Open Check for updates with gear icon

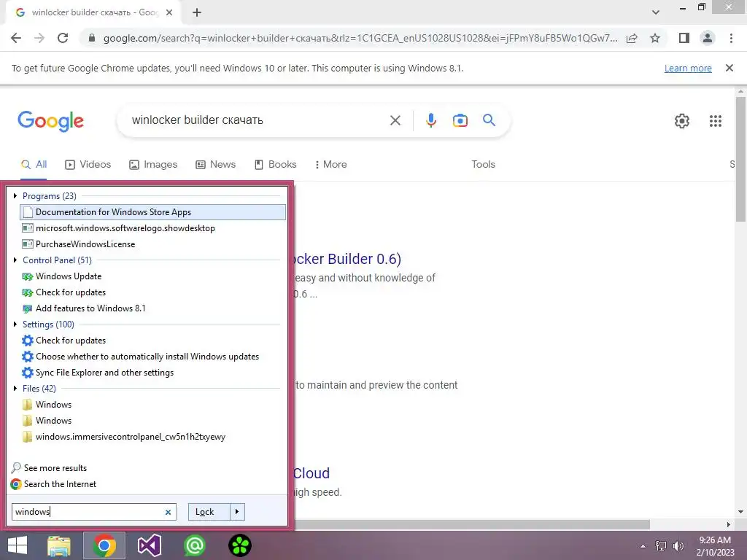[152, 341]
